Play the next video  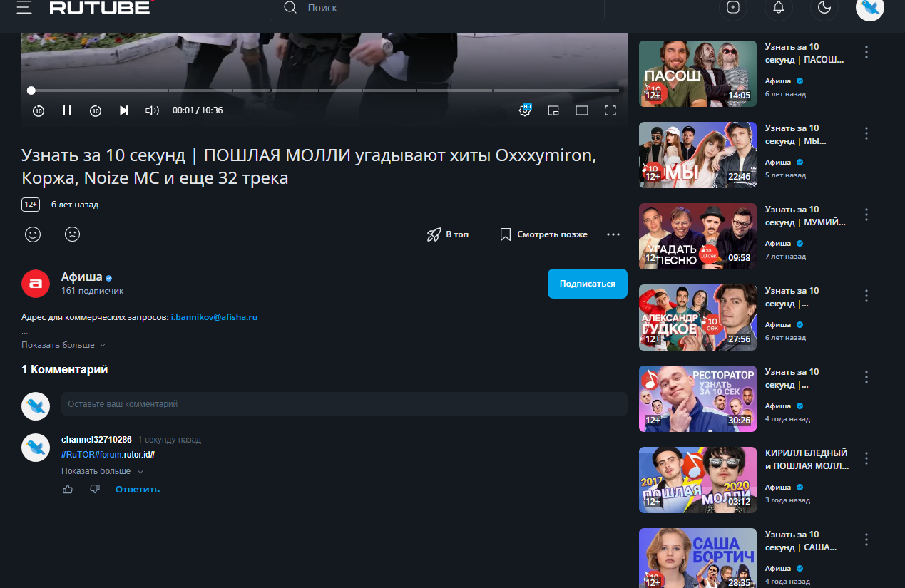(x=123, y=110)
